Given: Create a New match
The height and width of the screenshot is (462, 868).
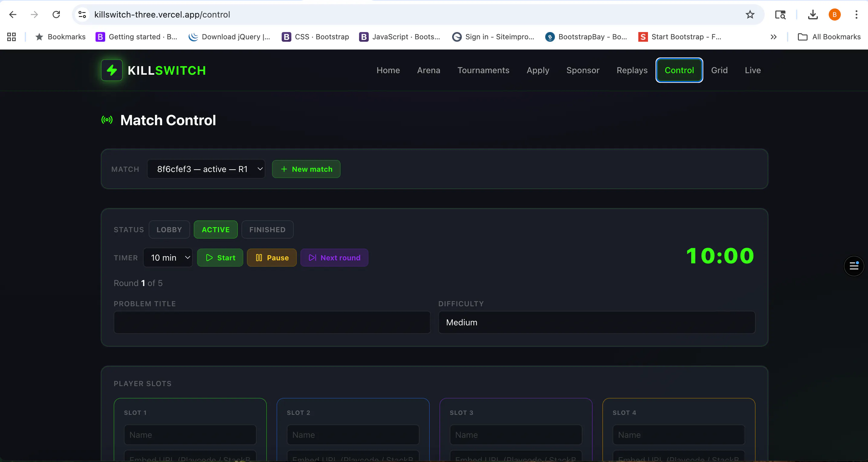Looking at the screenshot, I should point(306,169).
